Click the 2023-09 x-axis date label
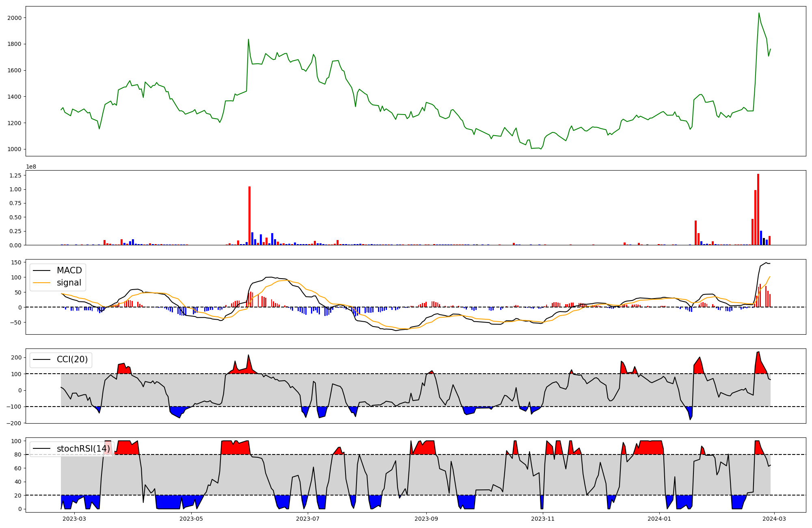Image resolution: width=812 pixels, height=528 pixels. [426, 519]
